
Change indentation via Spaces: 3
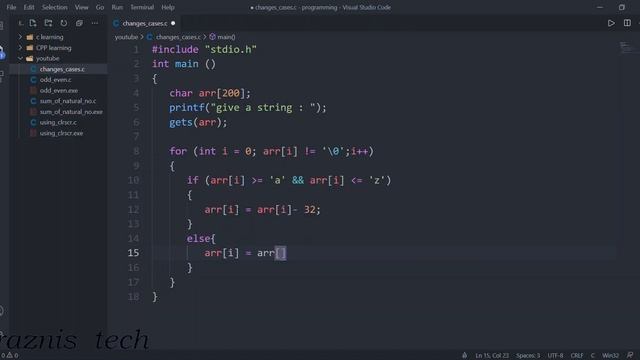click(528, 356)
